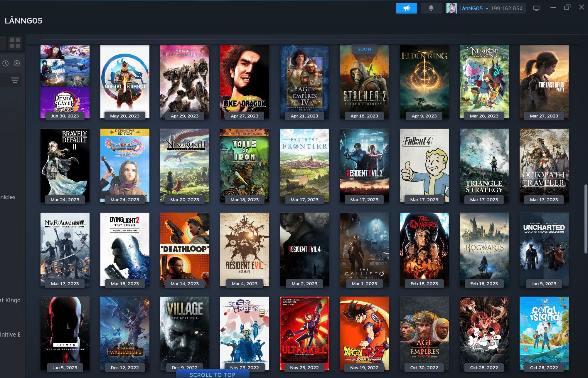Open the announcements megaphone button
Viewport: 588px width, 378px height.
pyautogui.click(x=406, y=8)
